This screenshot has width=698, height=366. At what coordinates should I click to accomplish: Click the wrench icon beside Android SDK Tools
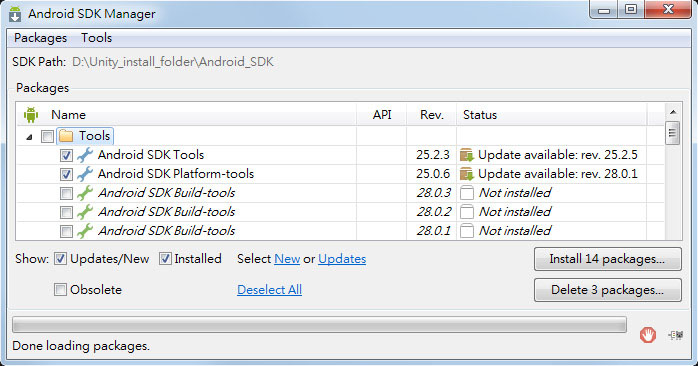(85, 155)
